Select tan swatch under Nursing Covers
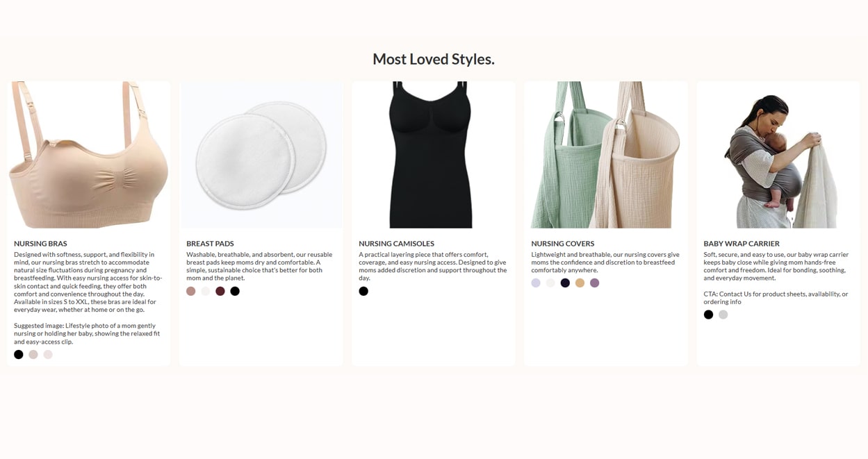The height and width of the screenshot is (459, 868). point(580,283)
